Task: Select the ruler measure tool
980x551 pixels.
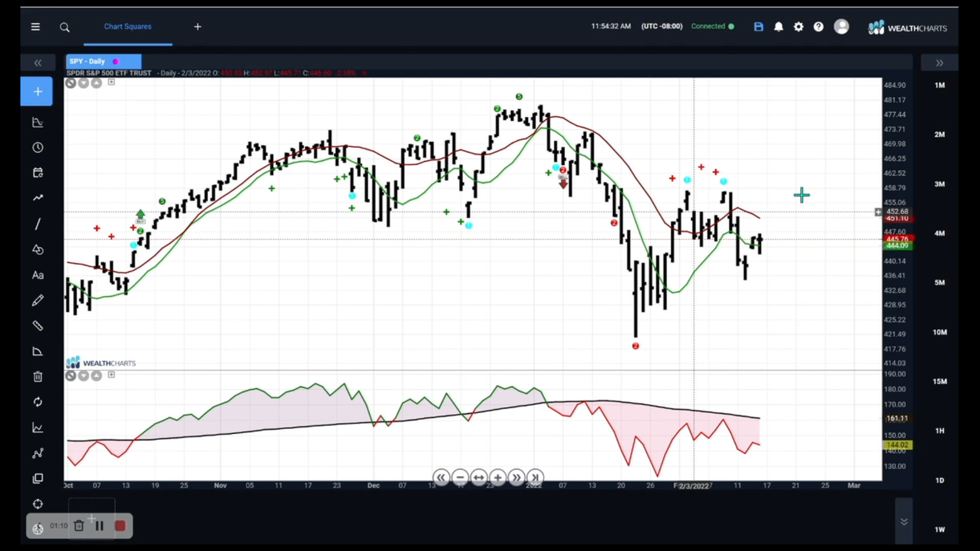Action: [x=37, y=326]
